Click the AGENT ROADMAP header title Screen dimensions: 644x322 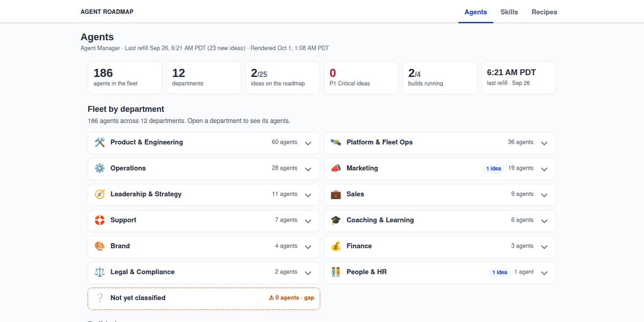(107, 12)
